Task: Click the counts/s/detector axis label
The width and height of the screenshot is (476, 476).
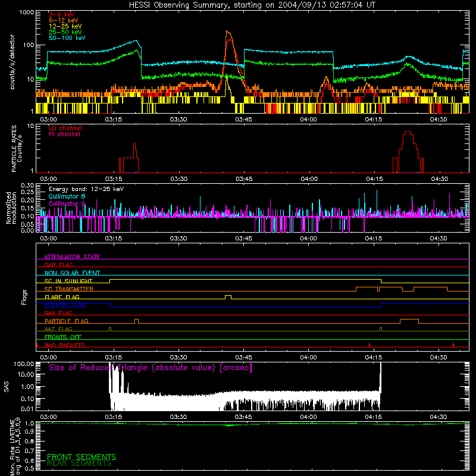Action: point(12,62)
